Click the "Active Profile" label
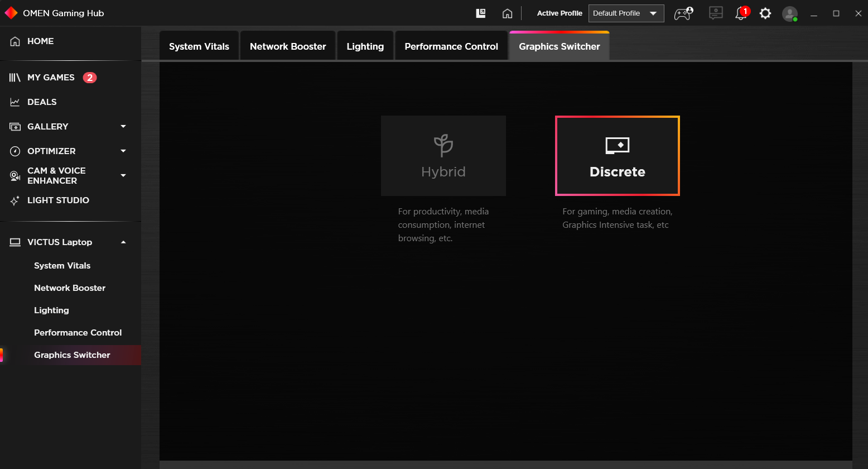This screenshot has width=868, height=469. 560,13
